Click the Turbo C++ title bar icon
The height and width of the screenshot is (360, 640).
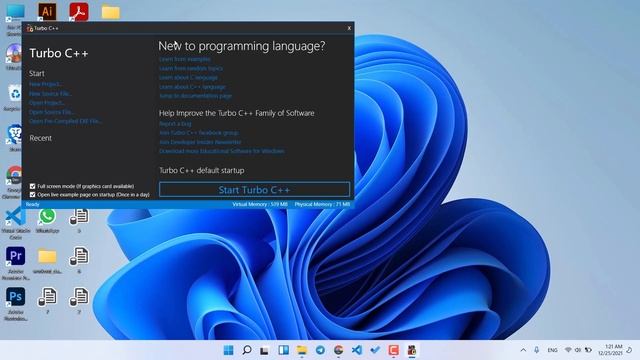click(29, 28)
